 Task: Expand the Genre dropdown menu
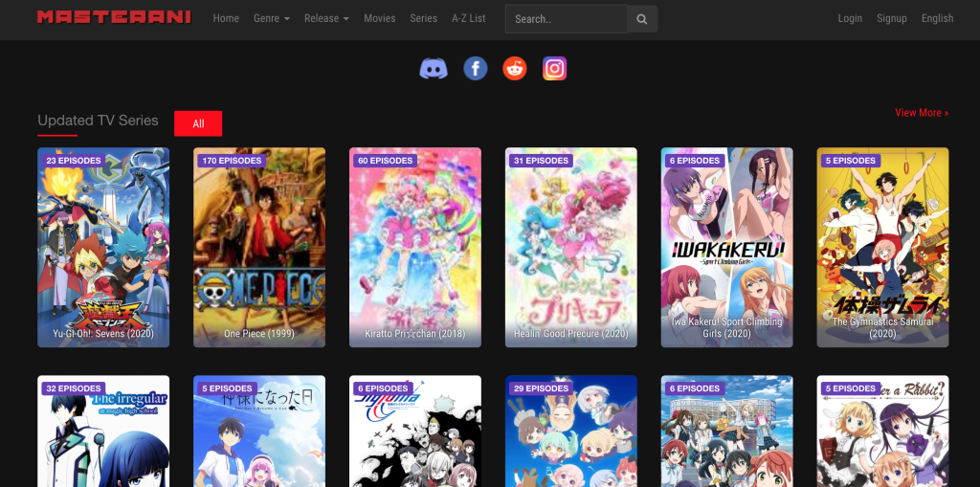pyautogui.click(x=271, y=19)
